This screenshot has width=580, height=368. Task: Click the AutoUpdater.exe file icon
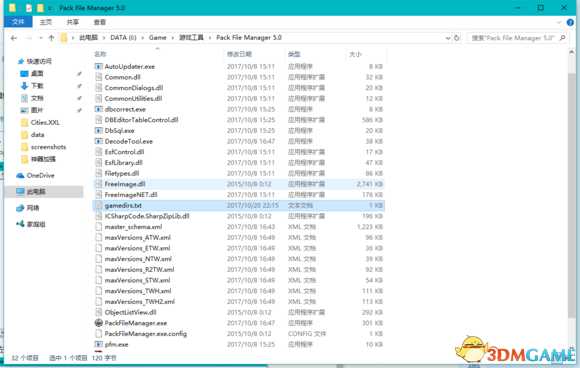(x=98, y=67)
